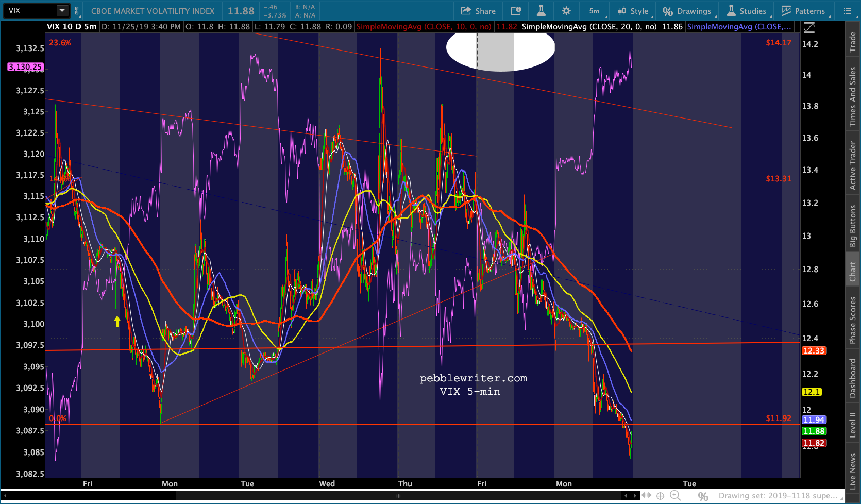The height and width of the screenshot is (504, 861).
Task: Click the 12.33 red price bubble
Action: [x=814, y=351]
